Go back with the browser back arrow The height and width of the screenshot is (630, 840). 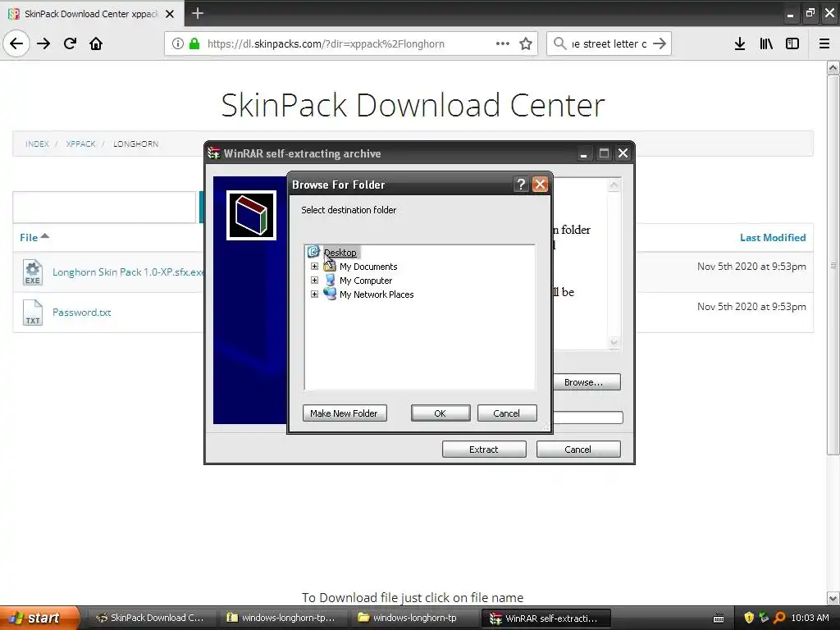click(x=16, y=43)
